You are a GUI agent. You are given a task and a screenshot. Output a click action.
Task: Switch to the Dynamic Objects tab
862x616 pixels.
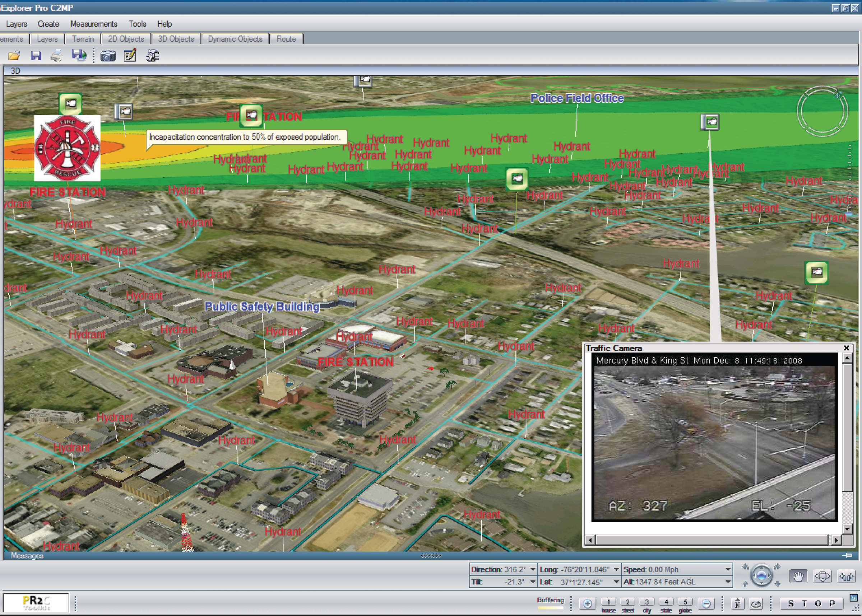click(x=235, y=39)
